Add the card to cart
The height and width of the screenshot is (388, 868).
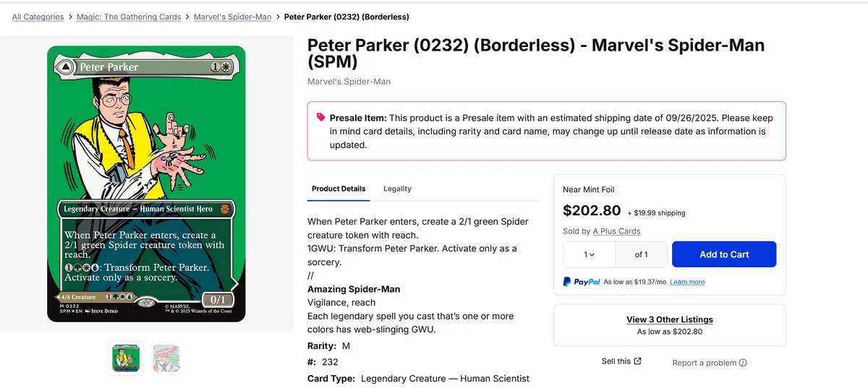[x=724, y=254]
